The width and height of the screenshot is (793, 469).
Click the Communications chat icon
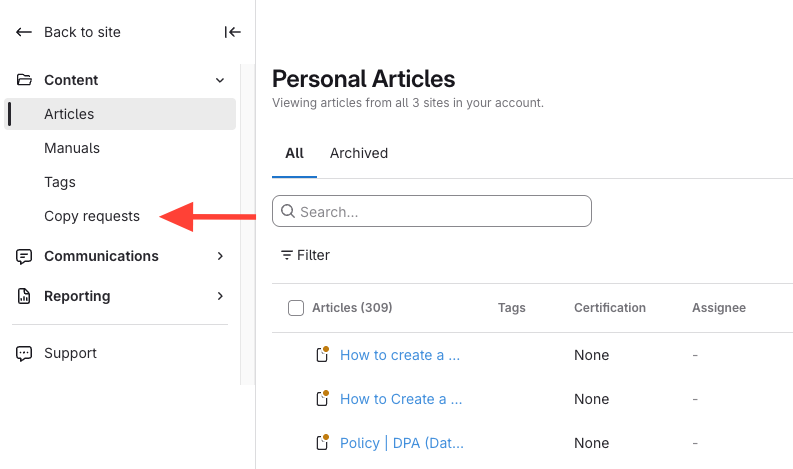click(24, 256)
